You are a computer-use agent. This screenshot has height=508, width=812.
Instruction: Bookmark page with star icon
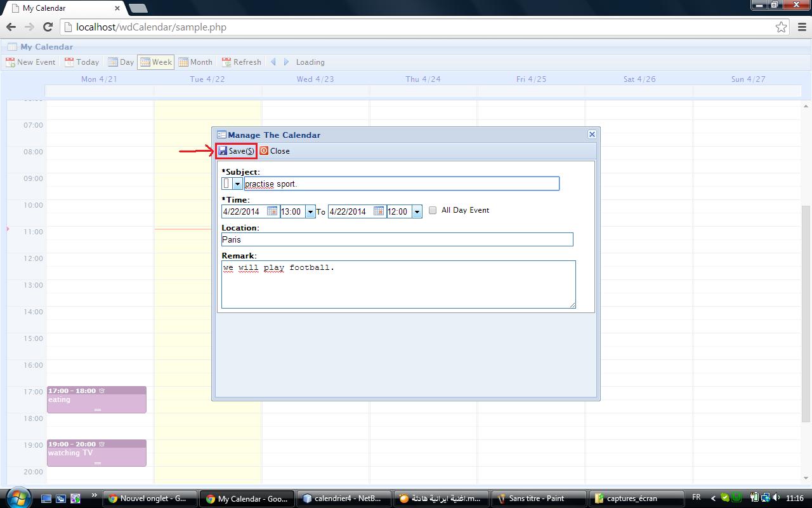(781, 27)
